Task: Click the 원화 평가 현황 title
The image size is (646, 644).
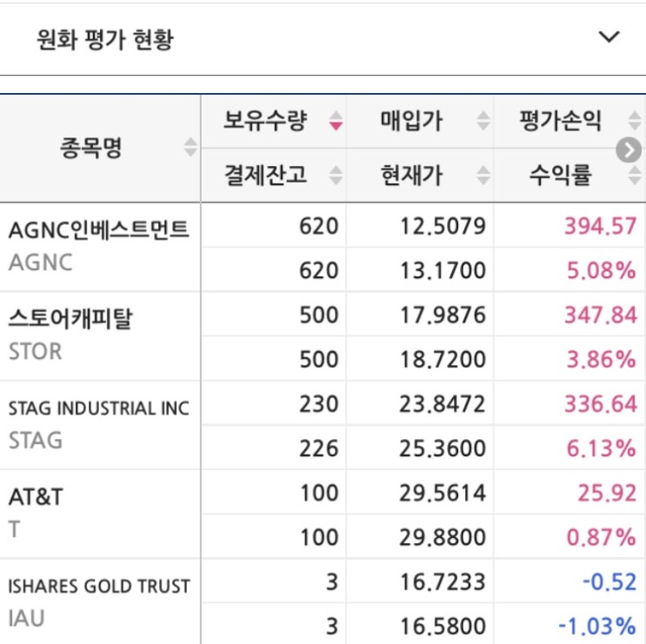Action: point(105,39)
